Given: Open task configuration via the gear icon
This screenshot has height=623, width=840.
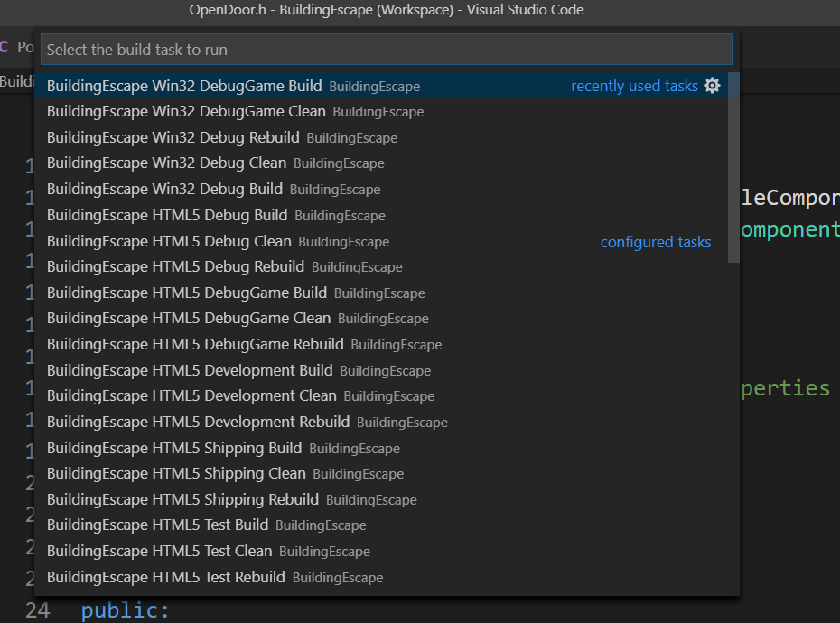Looking at the screenshot, I should click(713, 86).
